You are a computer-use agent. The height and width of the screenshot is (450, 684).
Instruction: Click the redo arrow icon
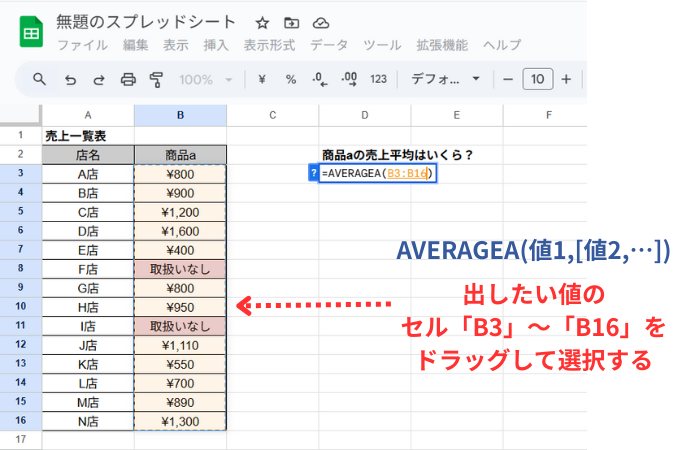point(99,80)
